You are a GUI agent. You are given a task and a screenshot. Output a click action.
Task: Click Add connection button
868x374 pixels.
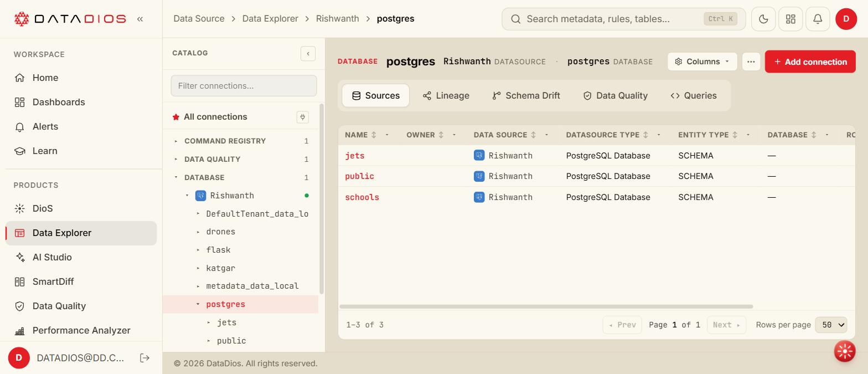pos(810,62)
